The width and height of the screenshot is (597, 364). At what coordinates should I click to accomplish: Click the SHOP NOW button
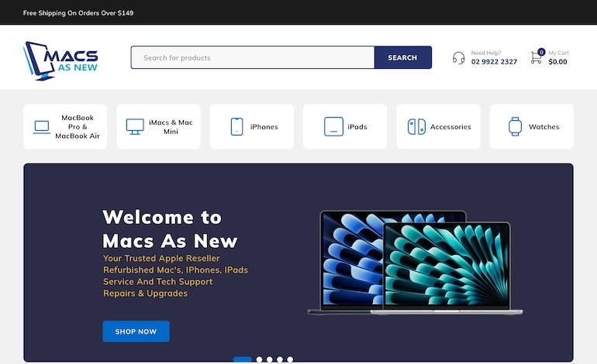pos(136,331)
